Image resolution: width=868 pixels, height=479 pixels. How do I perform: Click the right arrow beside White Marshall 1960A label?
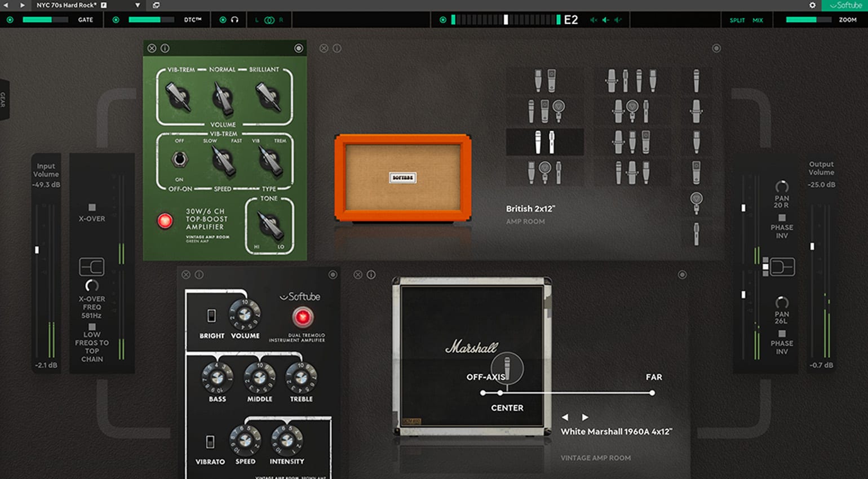(584, 417)
